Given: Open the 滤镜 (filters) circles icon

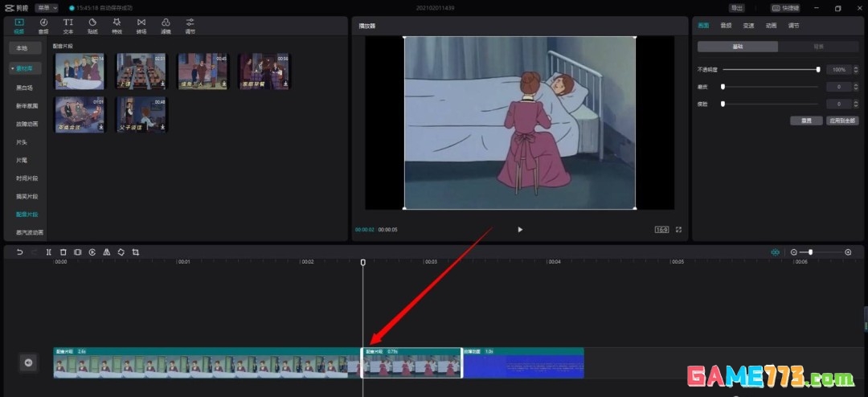Looking at the screenshot, I should tap(166, 26).
